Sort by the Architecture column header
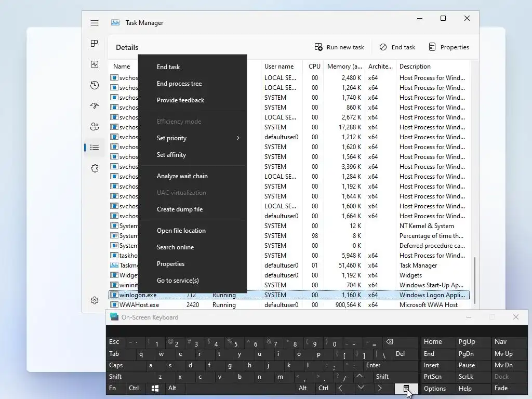The height and width of the screenshot is (399, 532). click(x=380, y=66)
